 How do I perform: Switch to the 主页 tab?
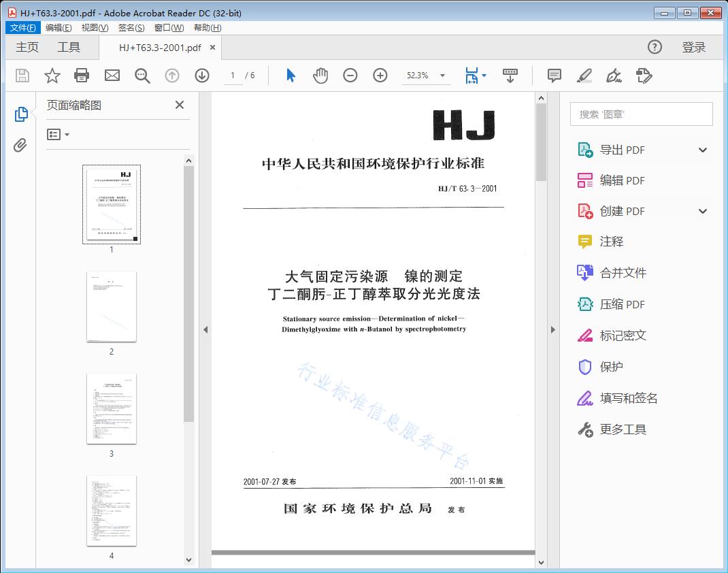tap(27, 47)
